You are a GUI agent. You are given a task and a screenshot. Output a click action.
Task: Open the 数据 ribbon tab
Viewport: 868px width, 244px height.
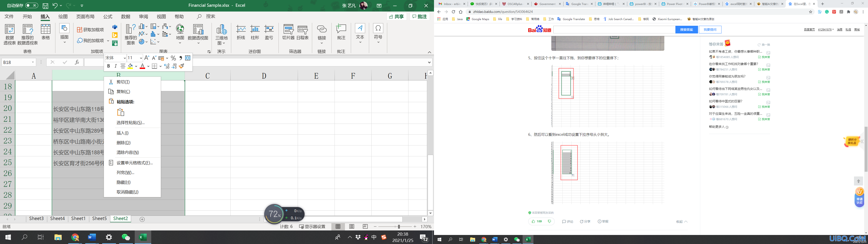point(126,16)
